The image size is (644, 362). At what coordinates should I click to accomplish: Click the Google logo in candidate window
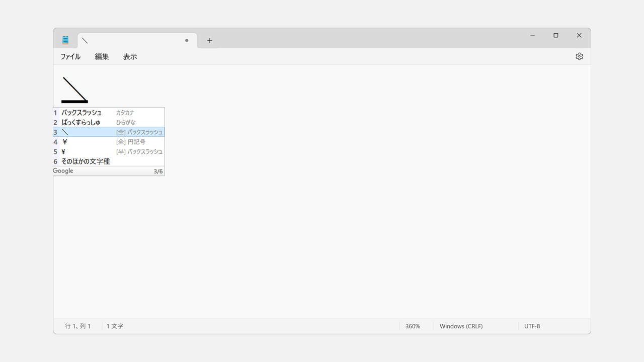click(63, 171)
